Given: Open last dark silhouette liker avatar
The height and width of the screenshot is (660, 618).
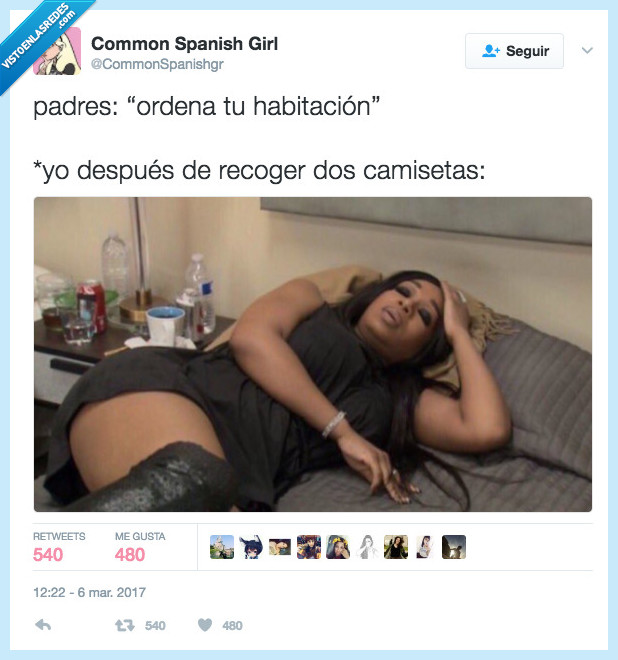Looking at the screenshot, I should click(454, 547).
